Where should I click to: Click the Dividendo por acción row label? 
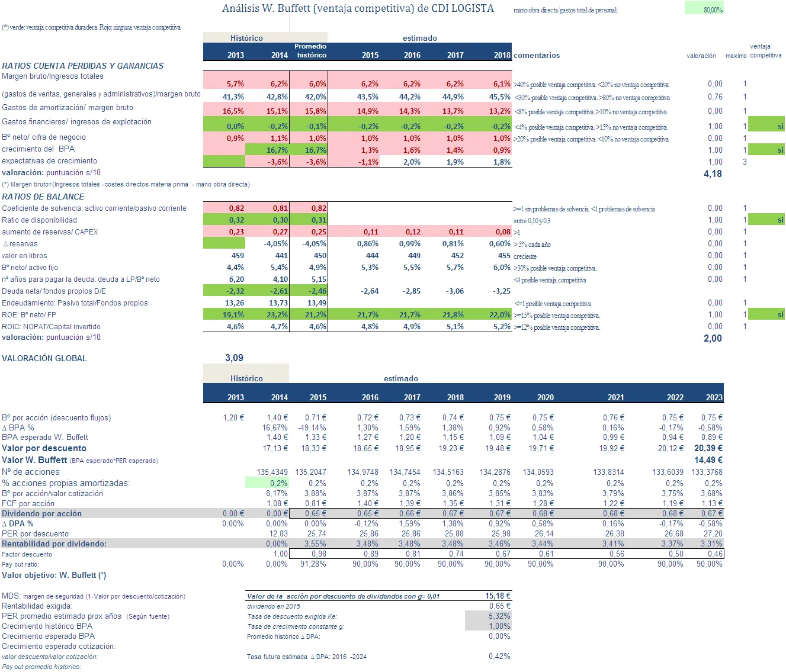coord(42,513)
